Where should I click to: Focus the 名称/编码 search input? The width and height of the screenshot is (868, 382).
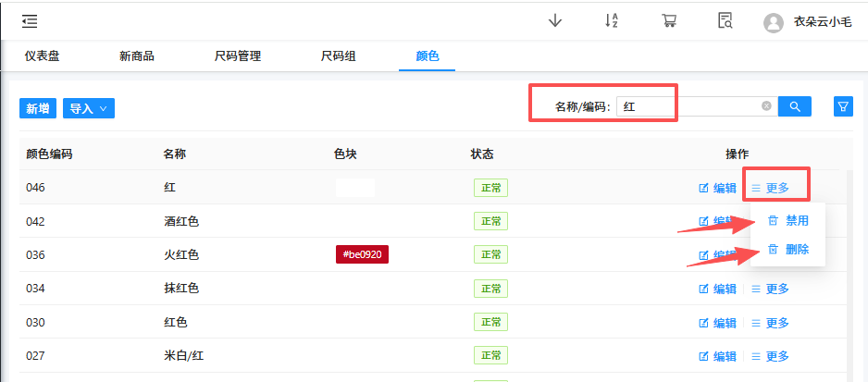pyautogui.click(x=689, y=106)
